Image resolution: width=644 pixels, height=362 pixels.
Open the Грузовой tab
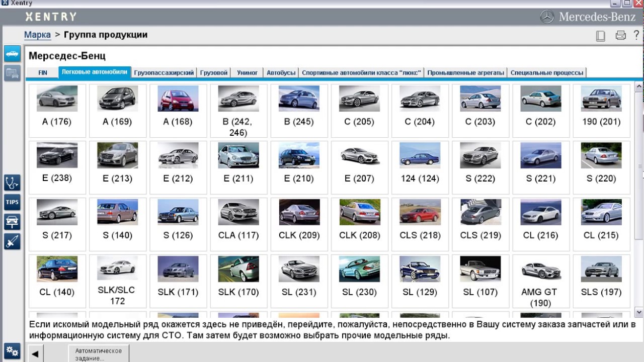(x=214, y=72)
